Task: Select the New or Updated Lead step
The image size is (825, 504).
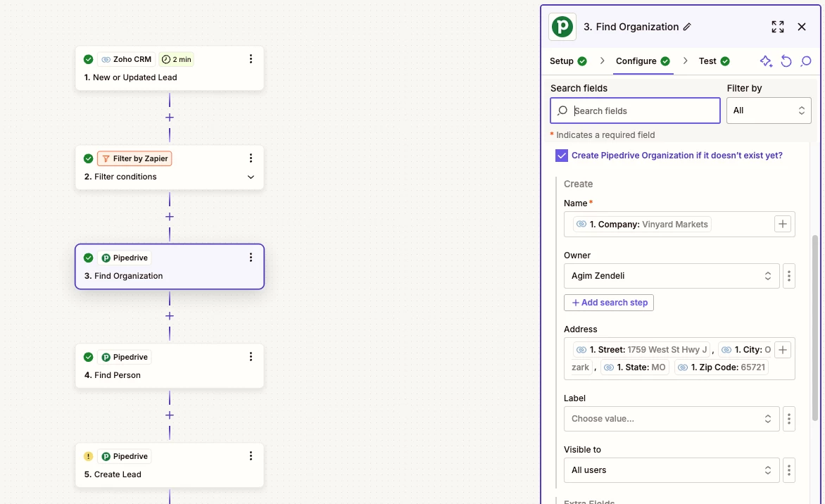Action: (170, 68)
